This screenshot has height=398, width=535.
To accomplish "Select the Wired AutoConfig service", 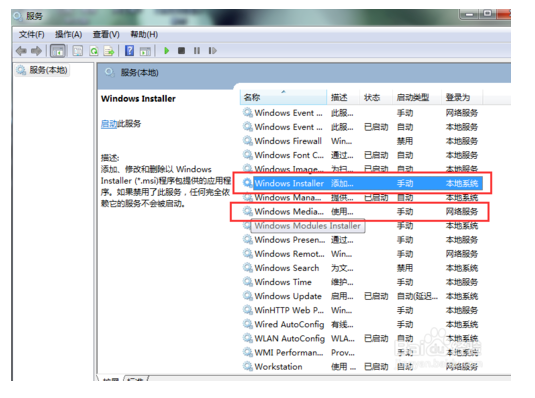I will pyautogui.click(x=361, y=324).
